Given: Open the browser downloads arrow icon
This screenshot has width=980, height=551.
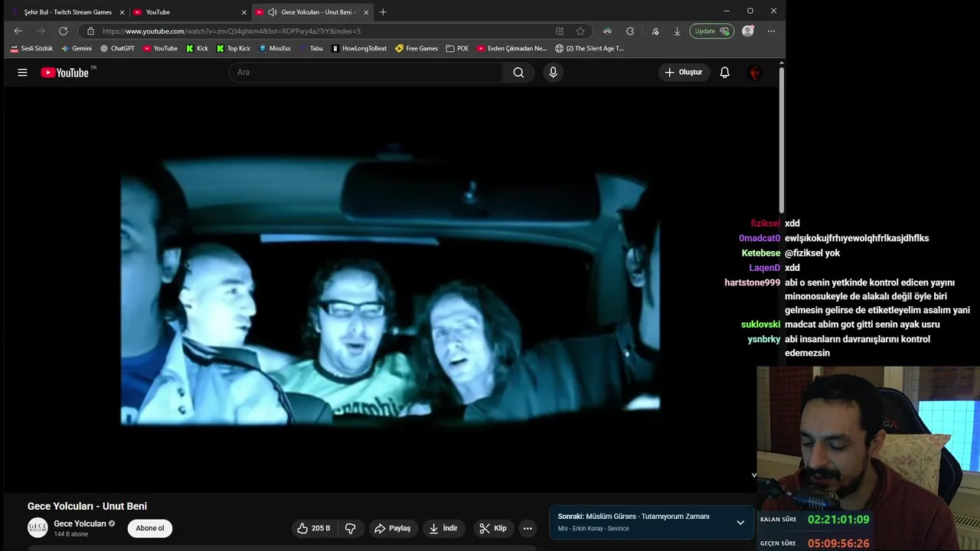Looking at the screenshot, I should [677, 31].
